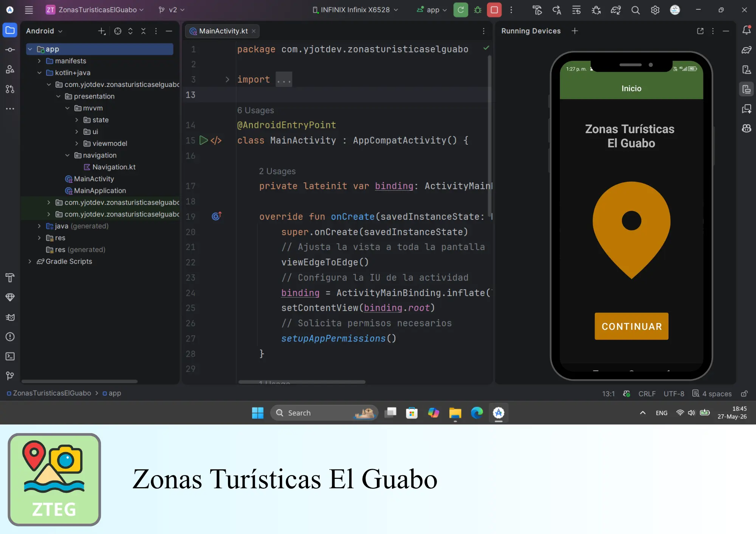
Task: Click the Debug app bug icon
Action: tap(478, 10)
